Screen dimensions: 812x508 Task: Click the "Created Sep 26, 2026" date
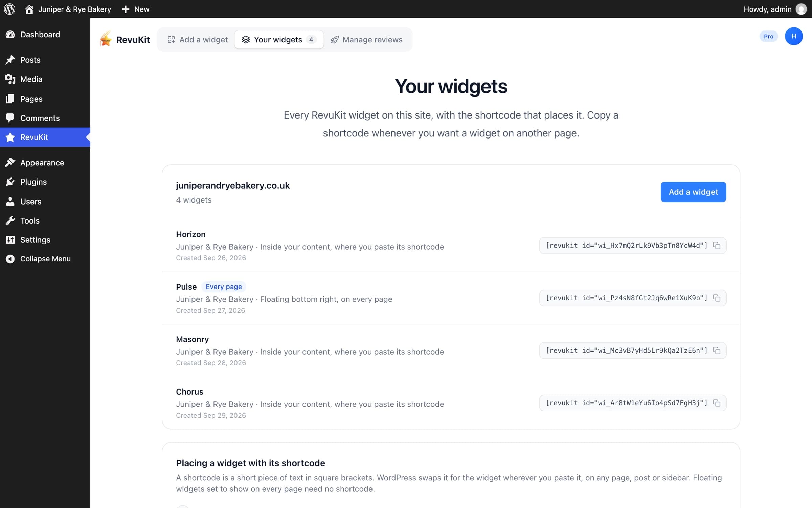tap(211, 258)
